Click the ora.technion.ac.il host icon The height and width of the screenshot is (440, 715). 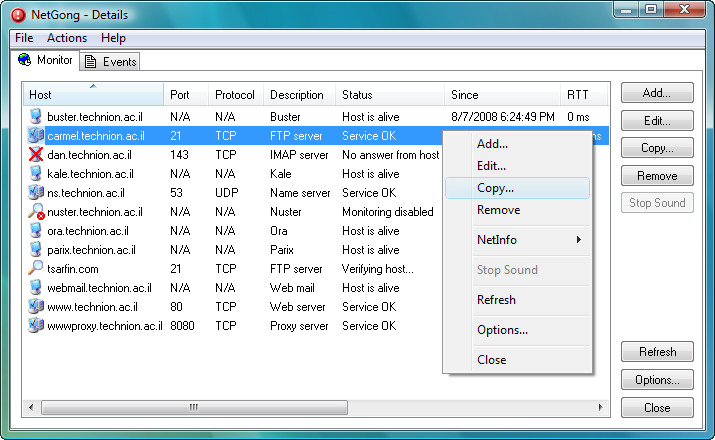click(x=36, y=231)
